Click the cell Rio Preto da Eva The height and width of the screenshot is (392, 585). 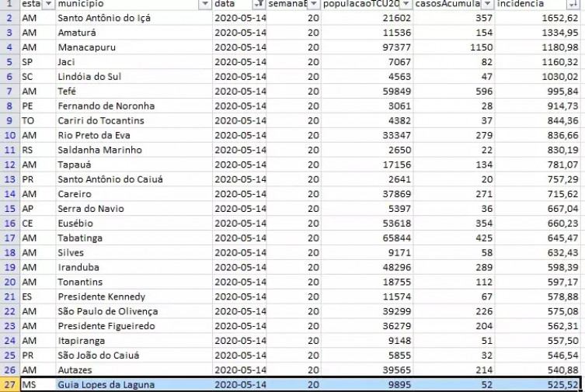point(134,135)
